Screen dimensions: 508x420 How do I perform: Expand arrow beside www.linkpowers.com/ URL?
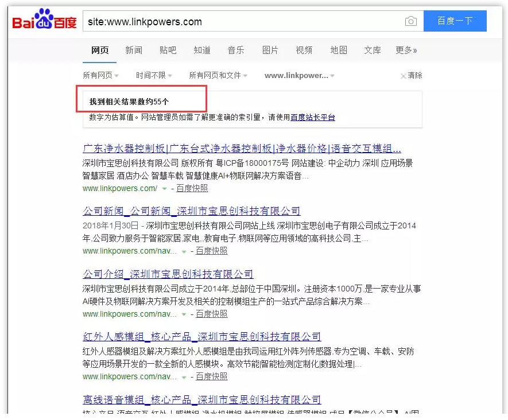pos(165,189)
